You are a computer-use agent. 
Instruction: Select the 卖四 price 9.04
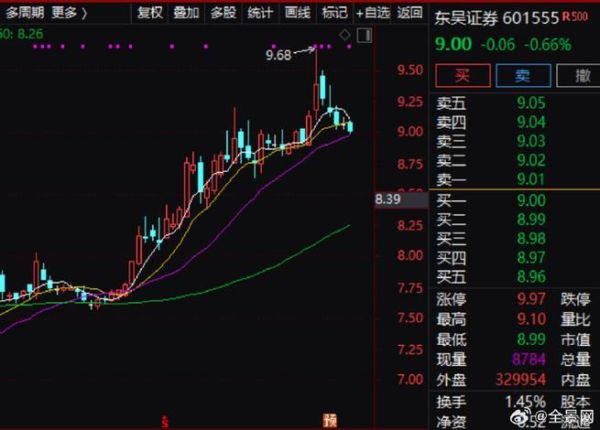(x=531, y=122)
